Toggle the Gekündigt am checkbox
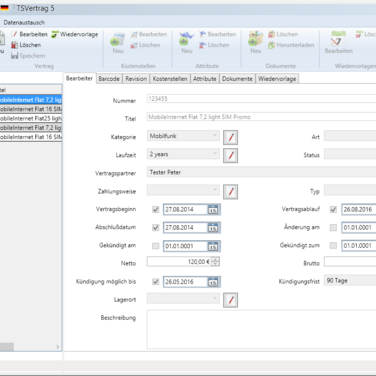 155,246
